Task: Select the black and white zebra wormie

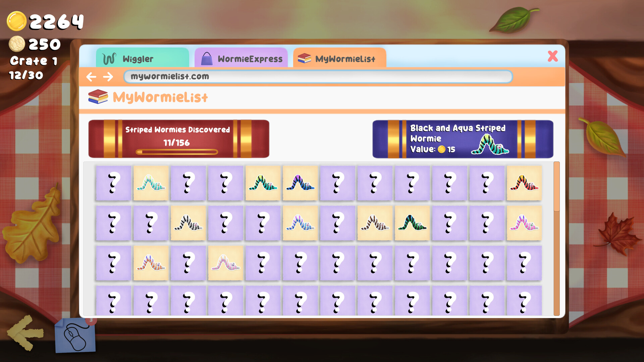Action: pos(188,223)
